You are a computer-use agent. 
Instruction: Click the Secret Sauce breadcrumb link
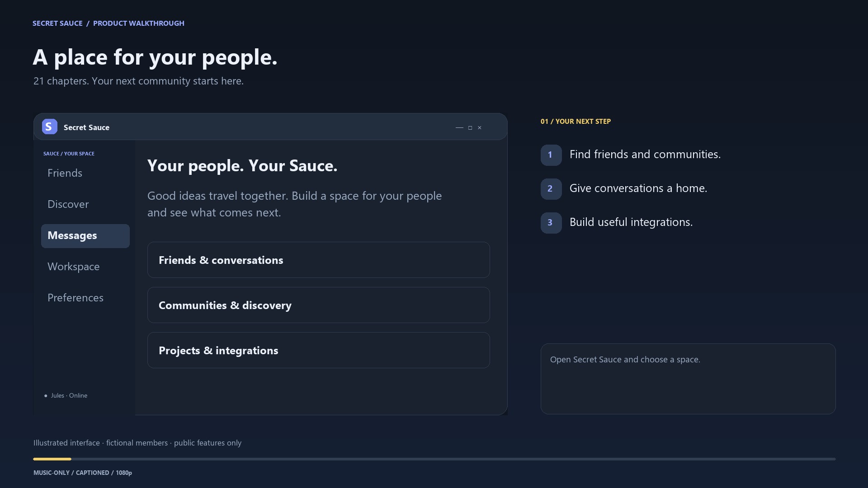tap(57, 23)
